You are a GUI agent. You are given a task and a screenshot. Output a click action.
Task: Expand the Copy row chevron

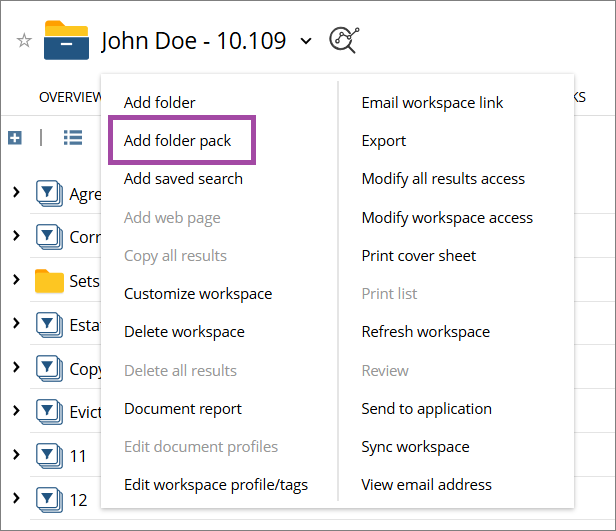point(16,367)
